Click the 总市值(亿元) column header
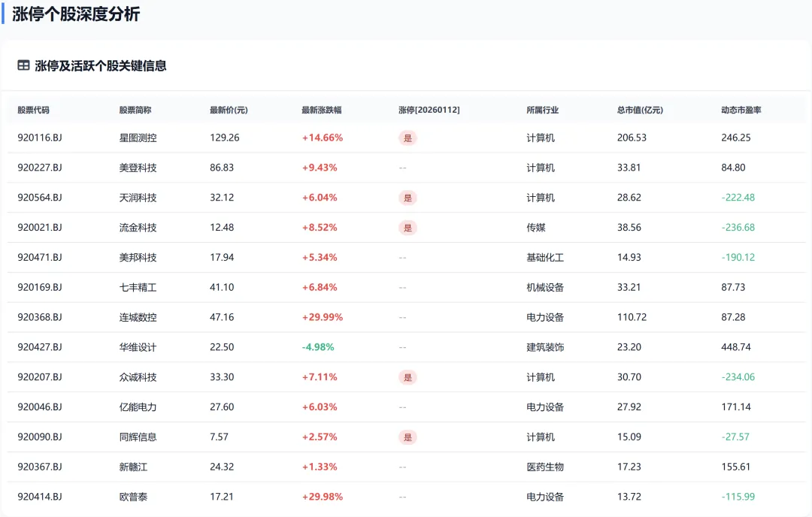 pyautogui.click(x=640, y=110)
